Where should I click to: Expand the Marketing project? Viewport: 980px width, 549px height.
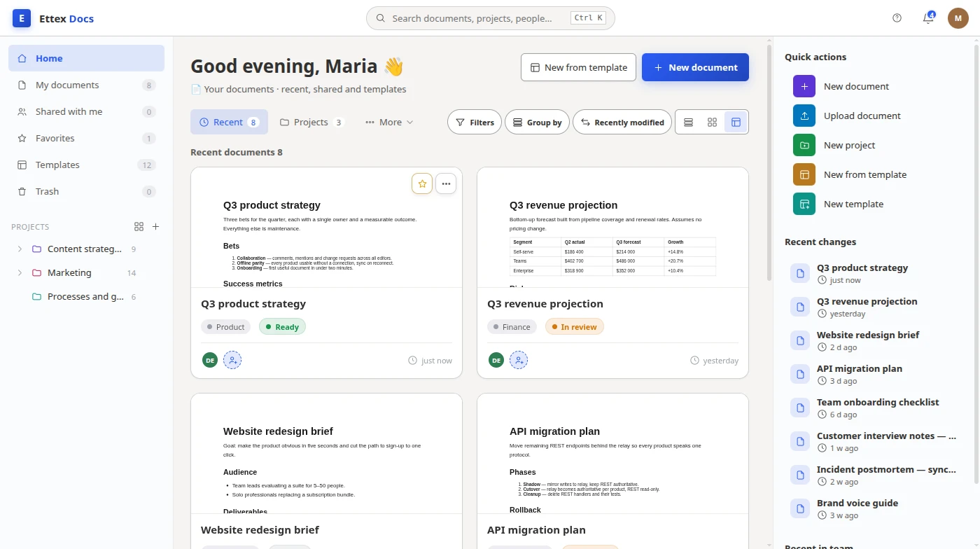(20, 273)
